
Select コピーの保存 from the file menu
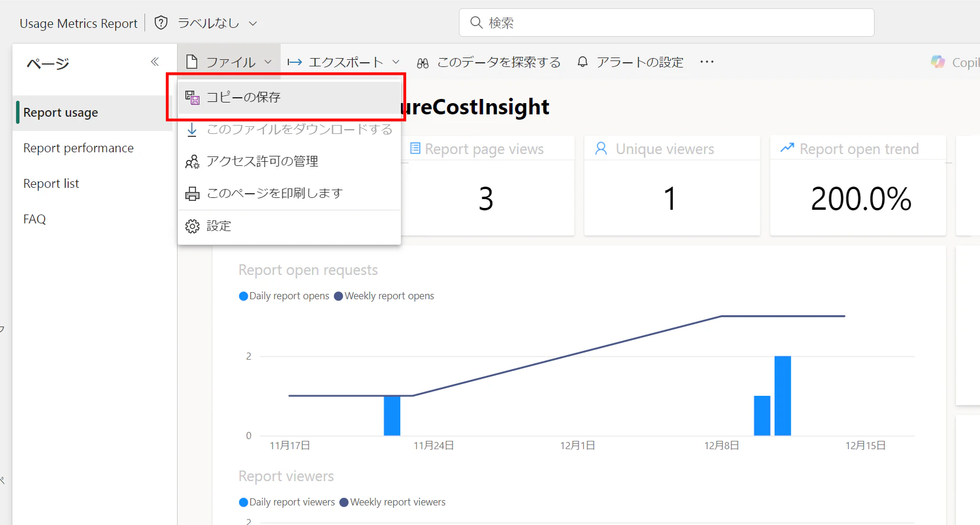click(x=290, y=97)
